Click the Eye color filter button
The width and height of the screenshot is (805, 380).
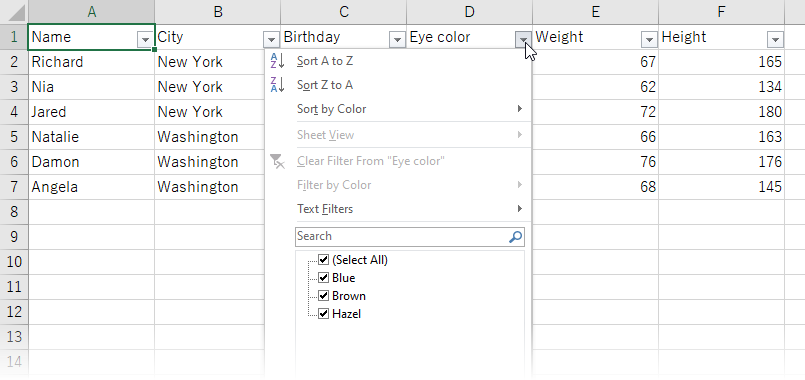[x=523, y=40]
